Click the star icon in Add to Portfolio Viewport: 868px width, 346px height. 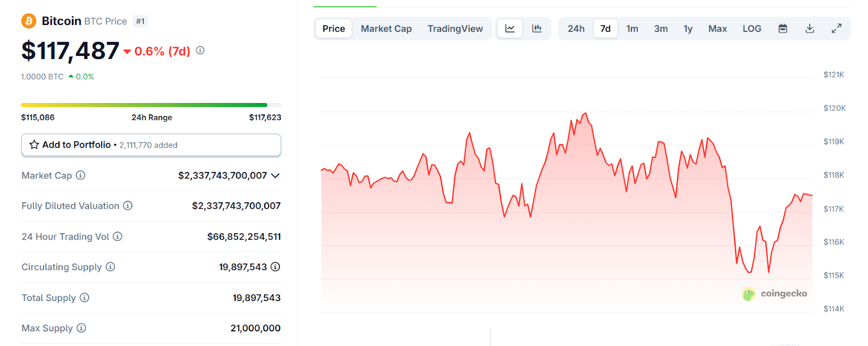(x=34, y=145)
